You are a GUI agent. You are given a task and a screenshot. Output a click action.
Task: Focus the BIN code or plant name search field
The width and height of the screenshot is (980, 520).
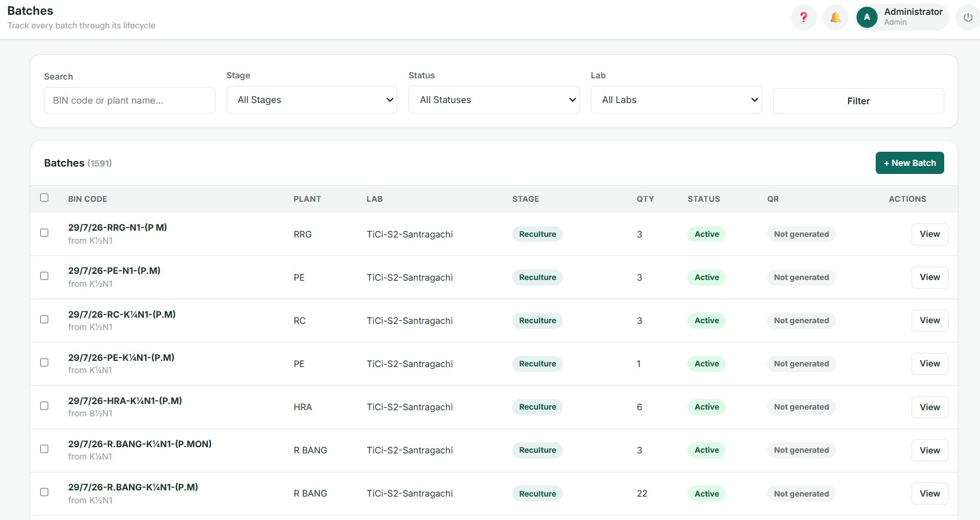(130, 100)
